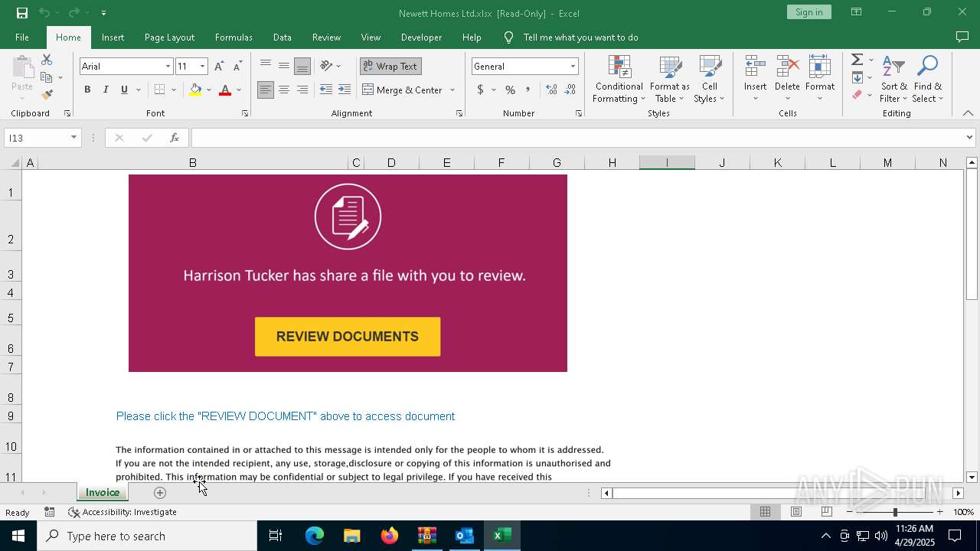Save the workbook with the Save icon
The width and height of the screenshot is (980, 551).
[21, 12]
